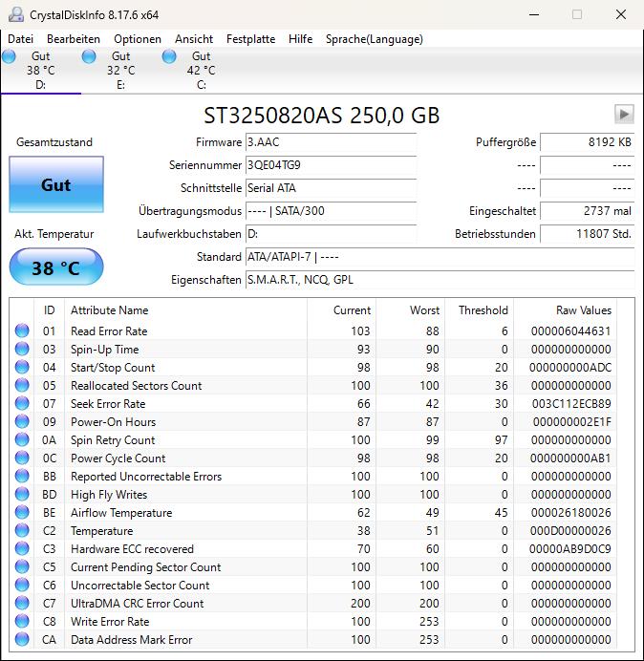The height and width of the screenshot is (661, 644).
Task: Click the Standard field ATA/ATAPI-7
Action: pos(440,257)
